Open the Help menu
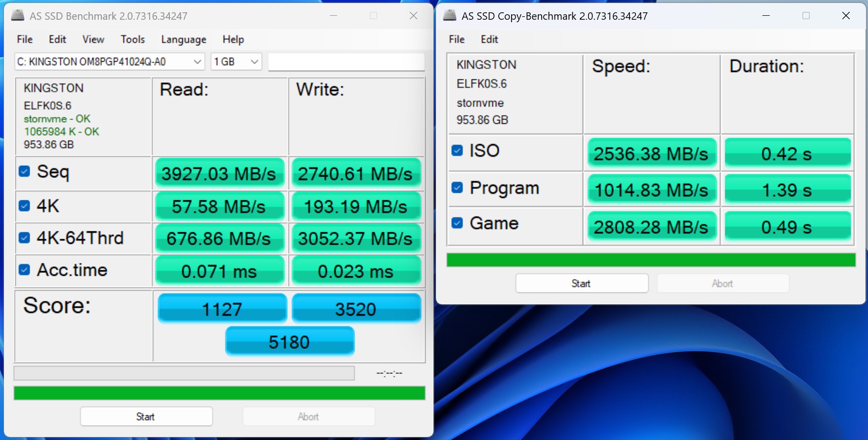 233,39
